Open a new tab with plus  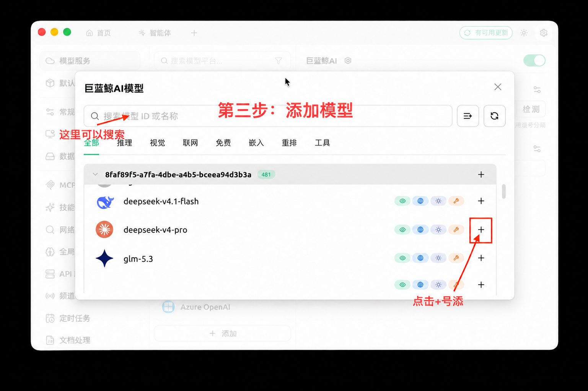(194, 33)
